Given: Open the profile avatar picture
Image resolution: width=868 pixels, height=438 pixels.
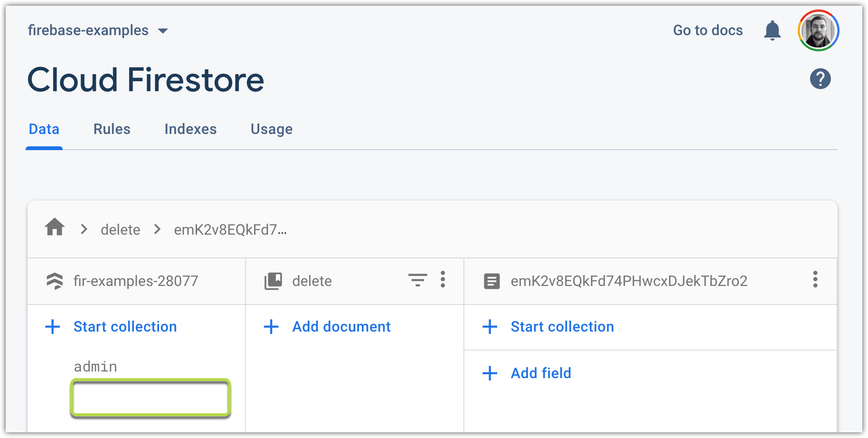Looking at the screenshot, I should (x=818, y=30).
